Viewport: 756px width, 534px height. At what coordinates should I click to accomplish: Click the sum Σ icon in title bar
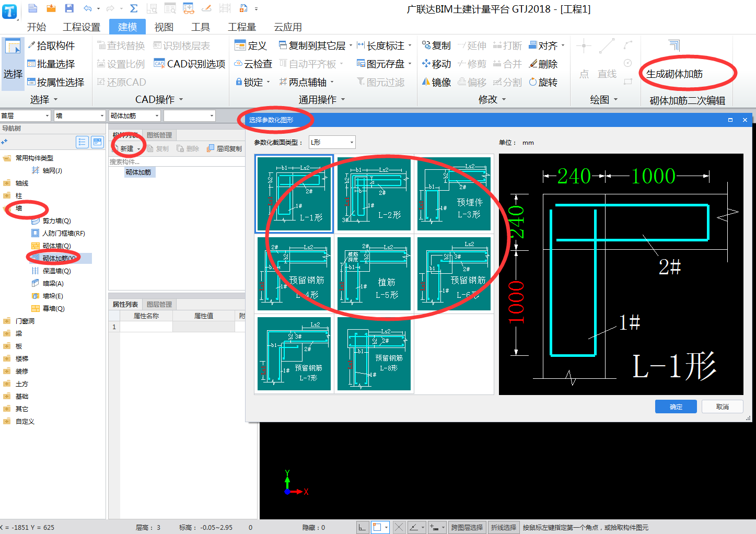point(134,8)
